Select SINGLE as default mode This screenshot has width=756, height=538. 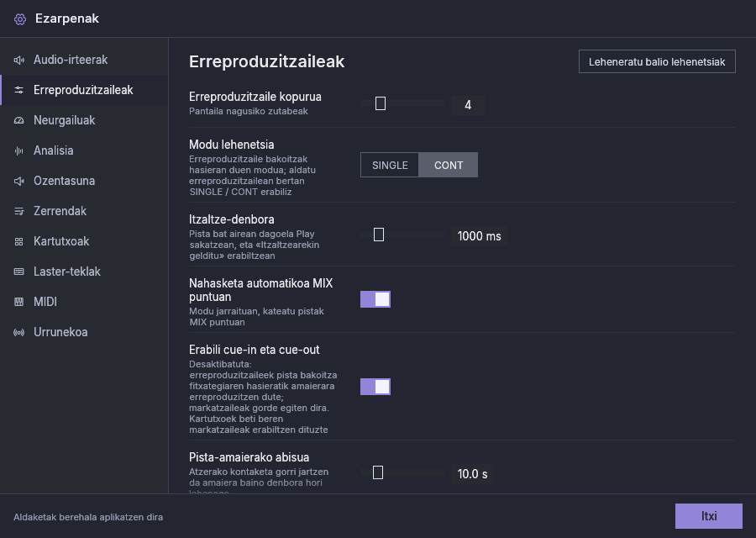[x=390, y=165]
